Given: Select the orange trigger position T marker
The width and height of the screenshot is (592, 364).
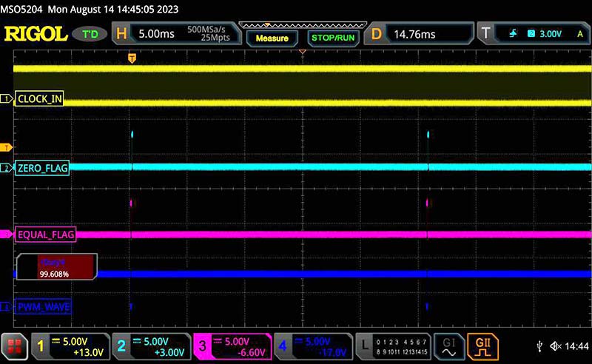Looking at the screenshot, I should click(x=132, y=58).
